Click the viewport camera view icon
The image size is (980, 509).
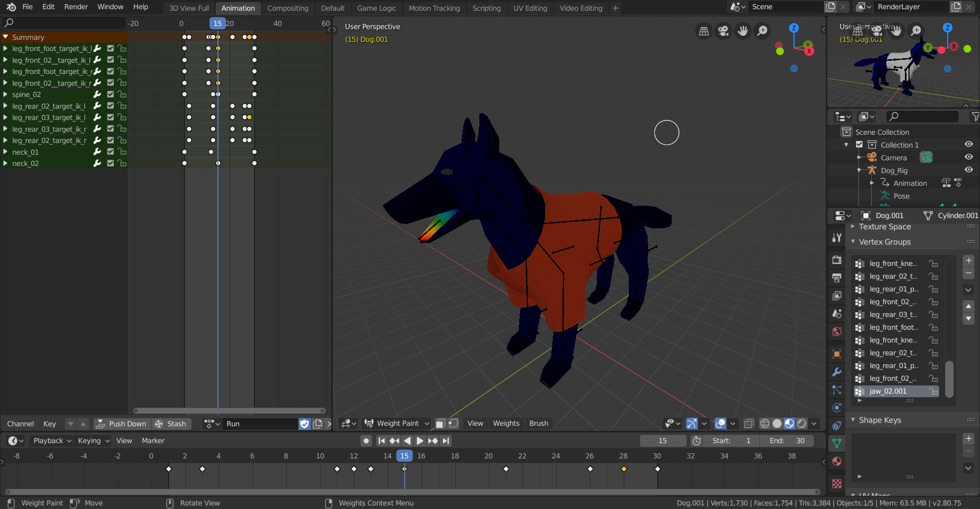723,31
